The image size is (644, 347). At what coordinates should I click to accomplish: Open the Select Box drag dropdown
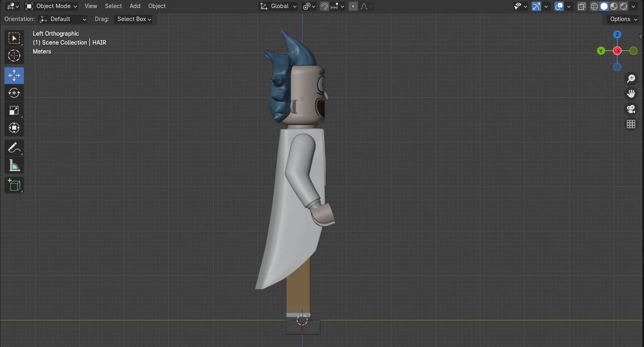tap(134, 19)
